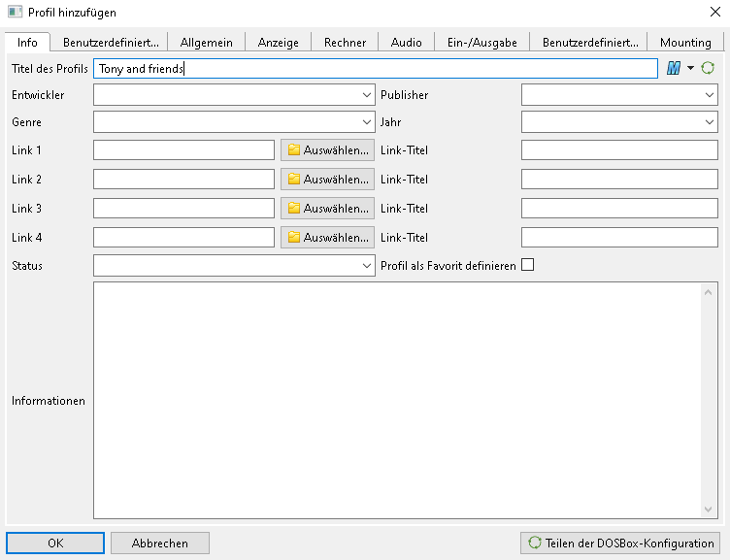The image size is (730, 560).
Task: Expand the Status dropdown
Action: click(x=366, y=266)
